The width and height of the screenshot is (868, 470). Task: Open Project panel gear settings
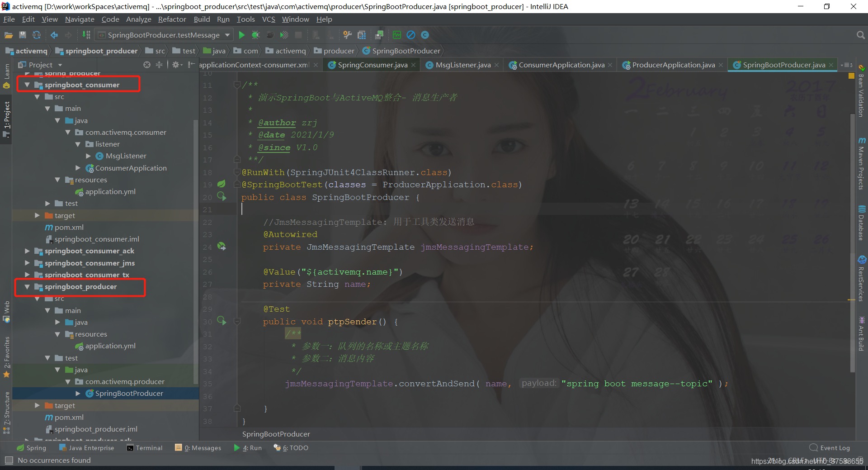[177, 65]
